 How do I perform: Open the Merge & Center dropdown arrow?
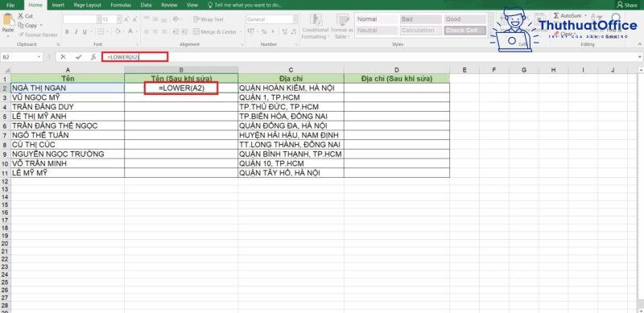(240, 31)
